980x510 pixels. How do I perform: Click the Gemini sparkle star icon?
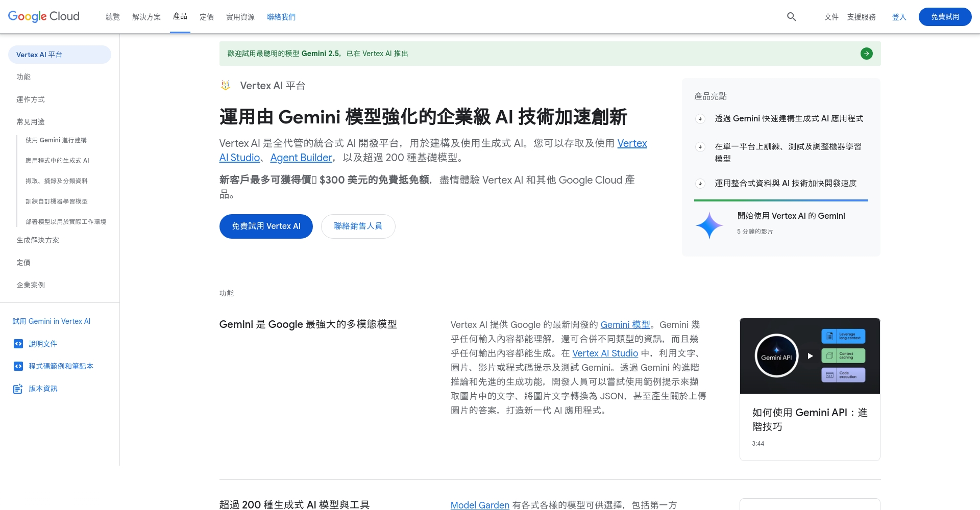coord(709,225)
